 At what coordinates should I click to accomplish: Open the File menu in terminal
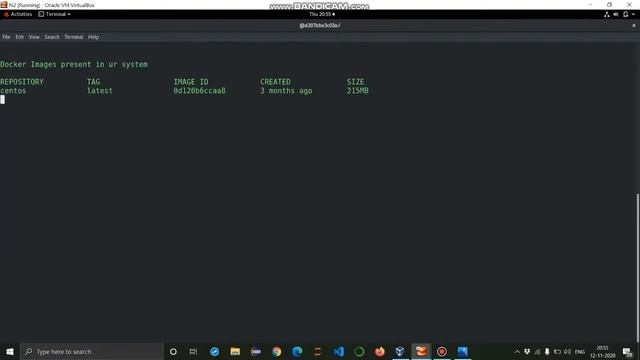pos(6,37)
